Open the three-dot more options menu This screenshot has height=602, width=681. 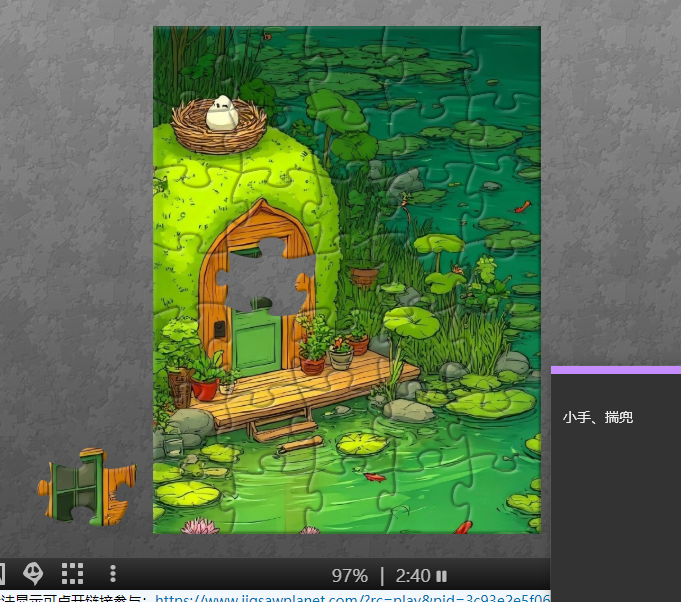113,574
